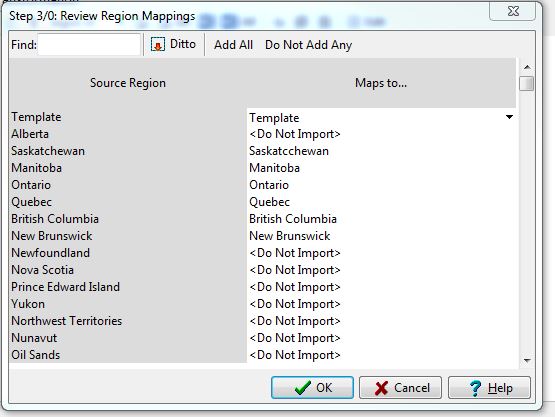Click Add All in the toolbar
This screenshot has width=555, height=417.
point(233,45)
